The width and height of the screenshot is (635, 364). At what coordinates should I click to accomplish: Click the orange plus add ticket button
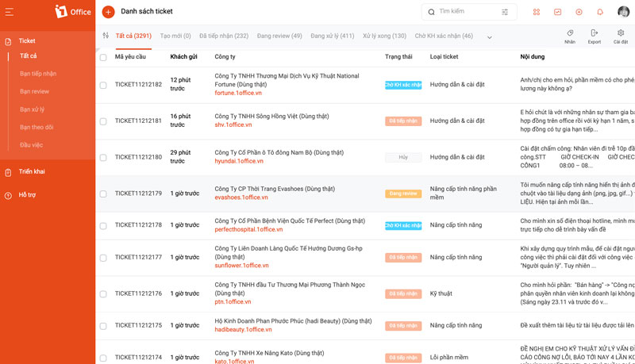click(x=108, y=12)
